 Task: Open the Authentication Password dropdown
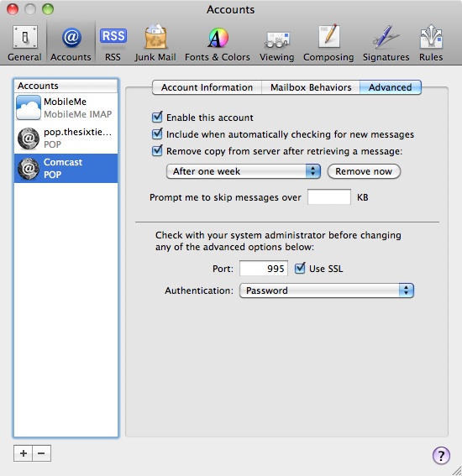(327, 290)
